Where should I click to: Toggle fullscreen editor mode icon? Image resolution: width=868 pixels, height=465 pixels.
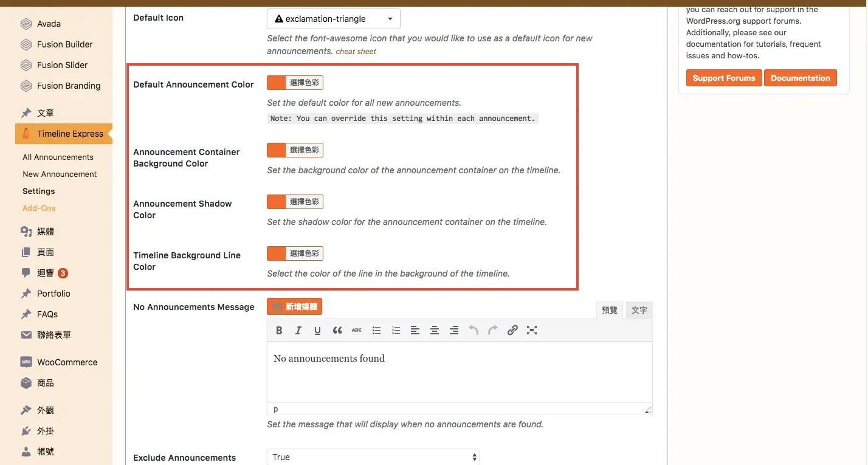point(532,330)
